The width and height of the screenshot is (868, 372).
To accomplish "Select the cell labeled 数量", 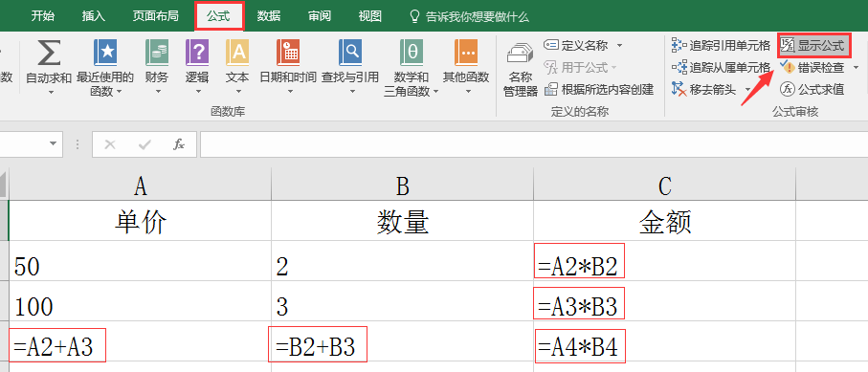I will point(403,220).
